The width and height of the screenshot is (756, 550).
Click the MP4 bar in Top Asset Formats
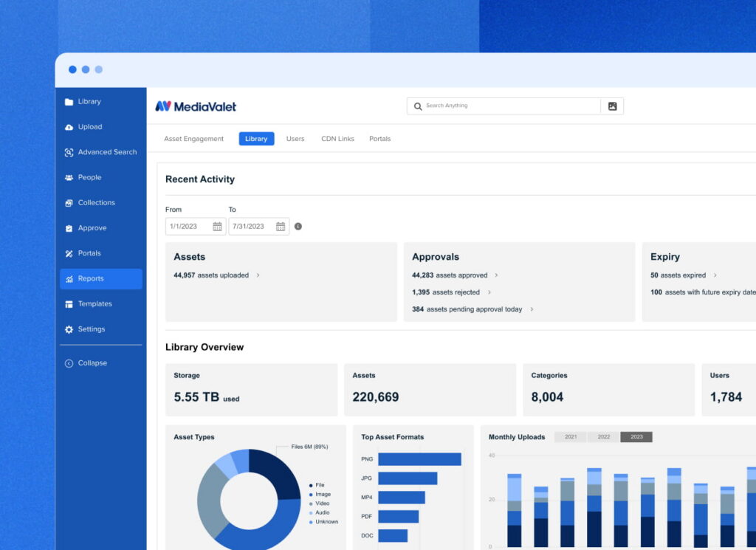[x=402, y=498]
